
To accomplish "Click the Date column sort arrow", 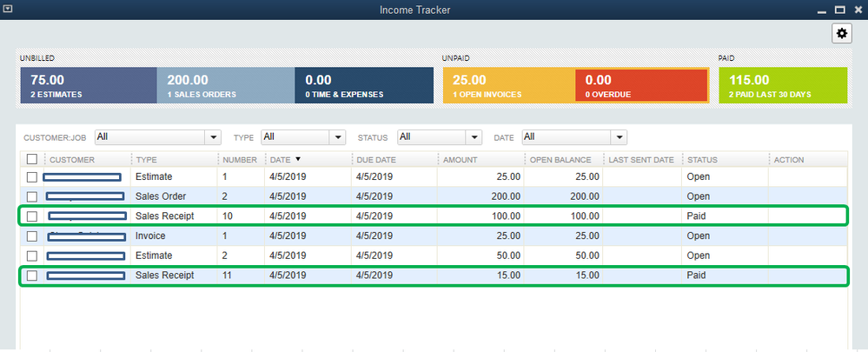I will point(298,159).
